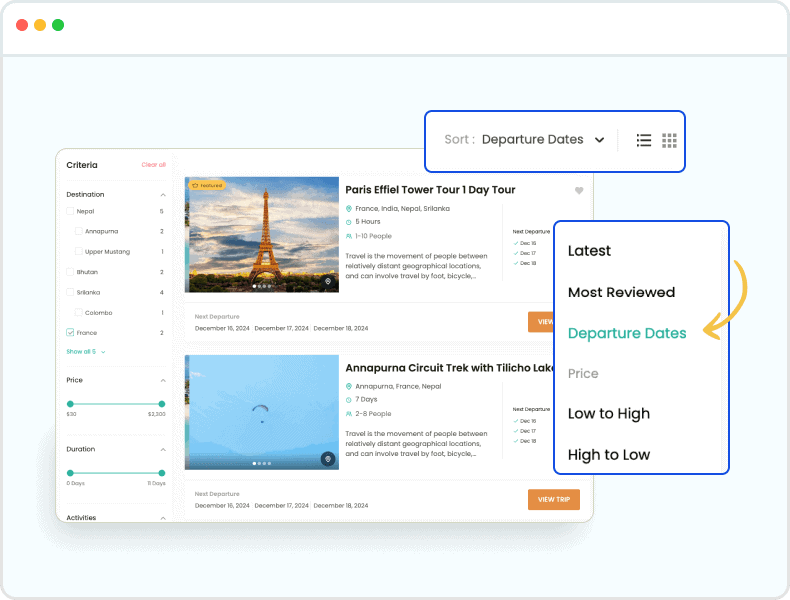Click Clear all criteria link
790x600 pixels.
[153, 165]
